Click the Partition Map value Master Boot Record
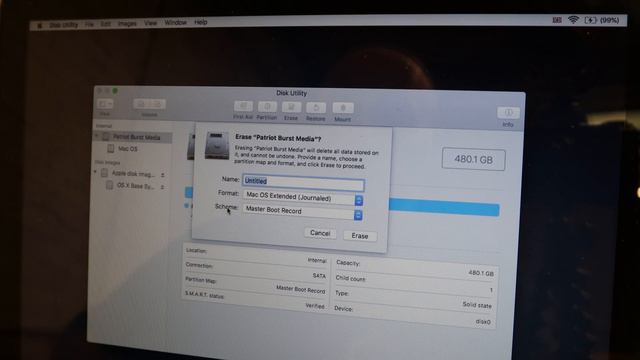The width and height of the screenshot is (640, 360). tap(300, 289)
